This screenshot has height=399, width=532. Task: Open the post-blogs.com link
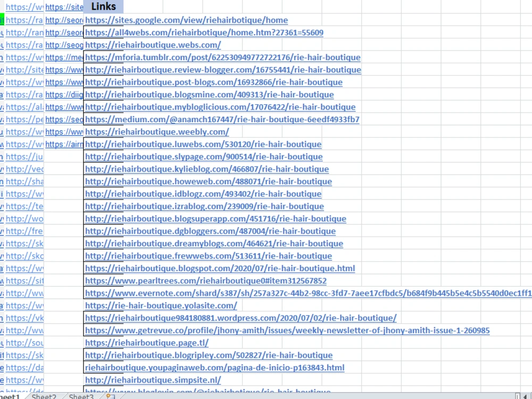coord(213,82)
